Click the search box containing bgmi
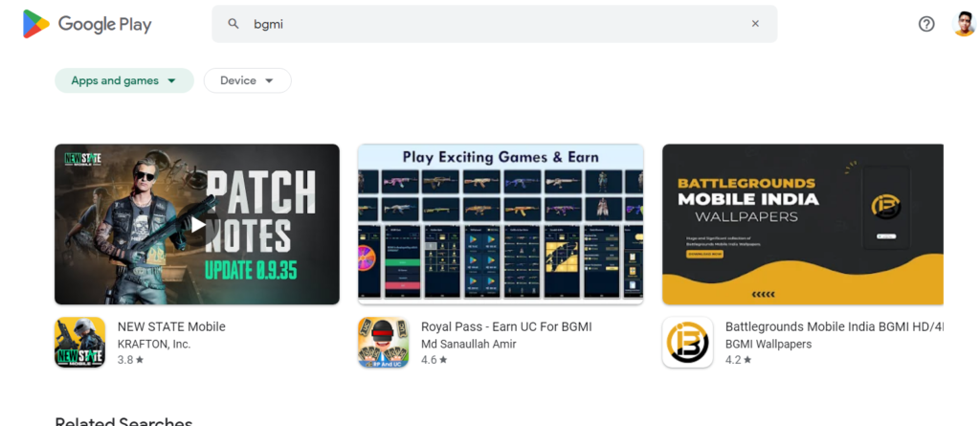 [495, 24]
